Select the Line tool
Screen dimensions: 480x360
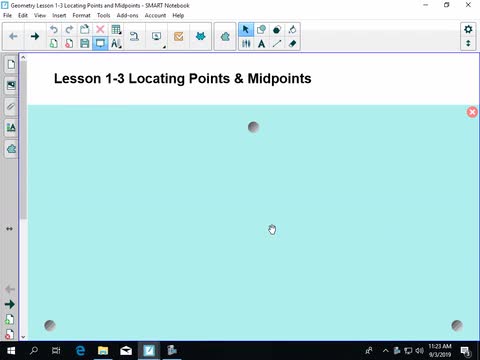[277, 44]
